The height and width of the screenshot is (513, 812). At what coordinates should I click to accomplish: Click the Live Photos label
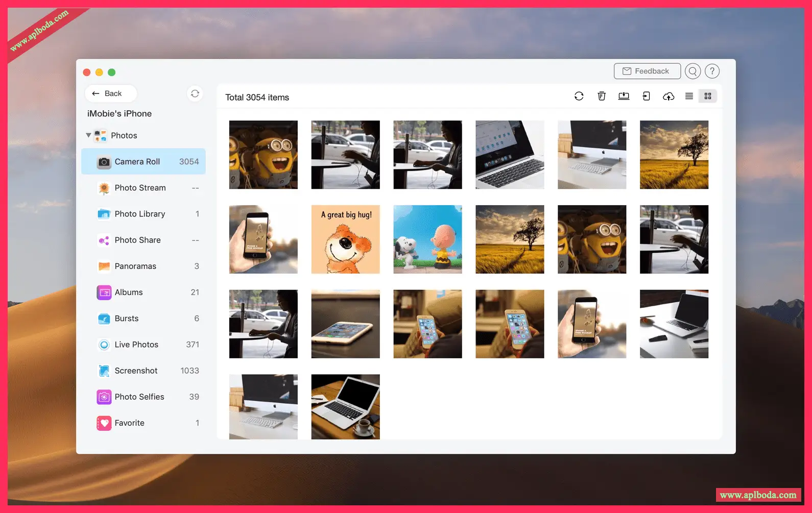136,345
